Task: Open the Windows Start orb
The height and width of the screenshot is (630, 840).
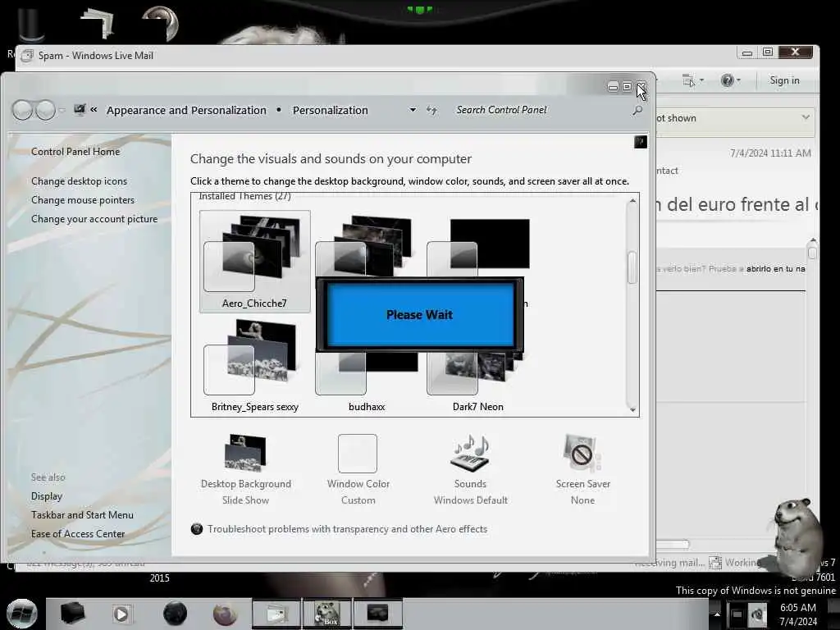Action: tap(21, 614)
